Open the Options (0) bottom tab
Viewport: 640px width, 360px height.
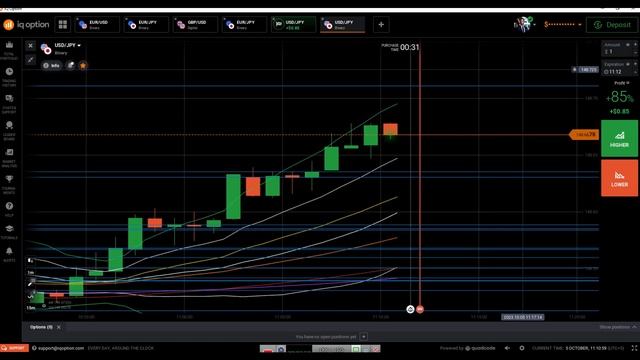coord(41,327)
